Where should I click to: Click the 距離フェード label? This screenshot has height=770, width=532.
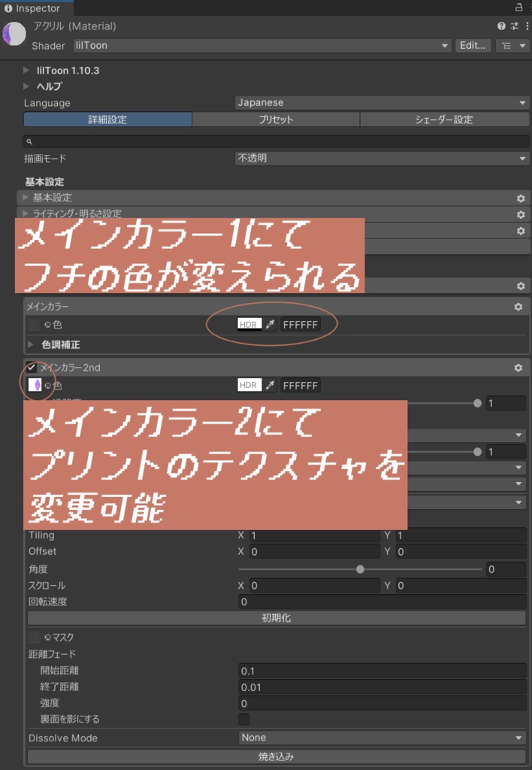tap(52, 654)
